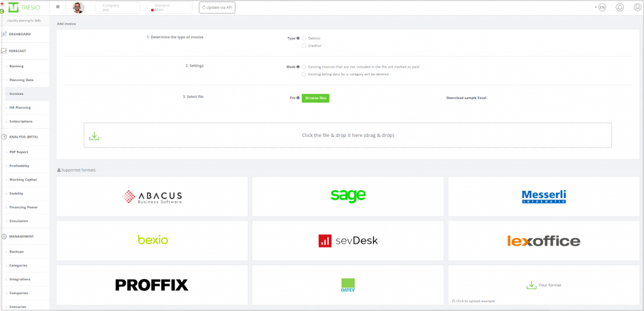Click Update via API button

click(217, 8)
